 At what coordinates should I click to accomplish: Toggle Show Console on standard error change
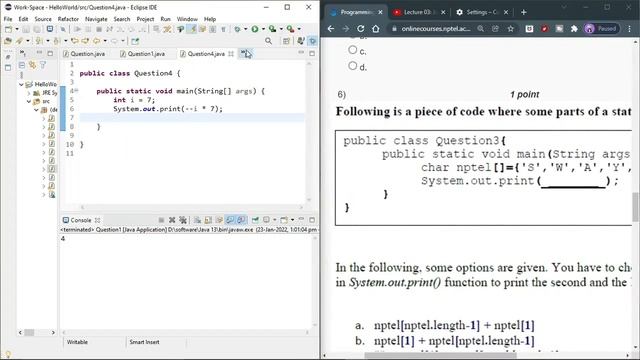[241, 220]
